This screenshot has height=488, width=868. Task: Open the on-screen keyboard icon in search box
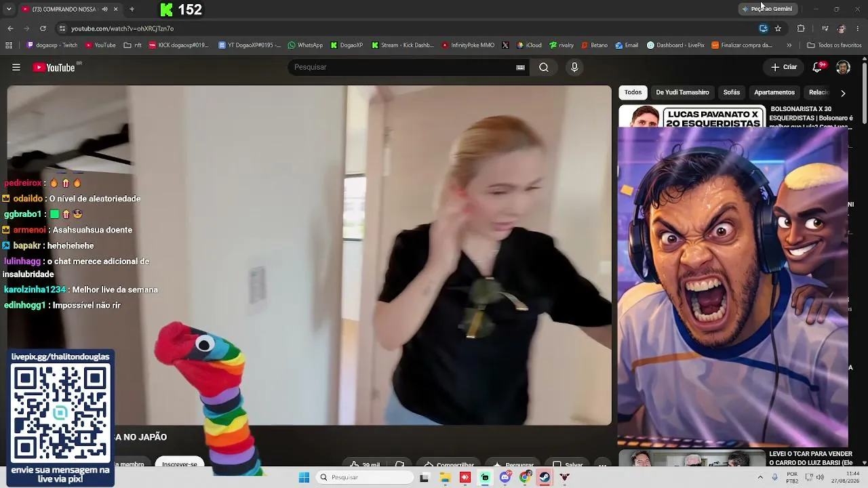[520, 67]
